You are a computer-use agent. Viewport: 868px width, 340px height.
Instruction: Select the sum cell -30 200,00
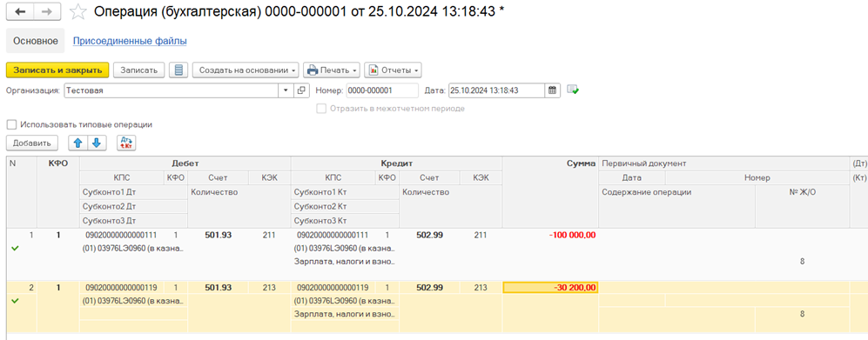click(549, 288)
